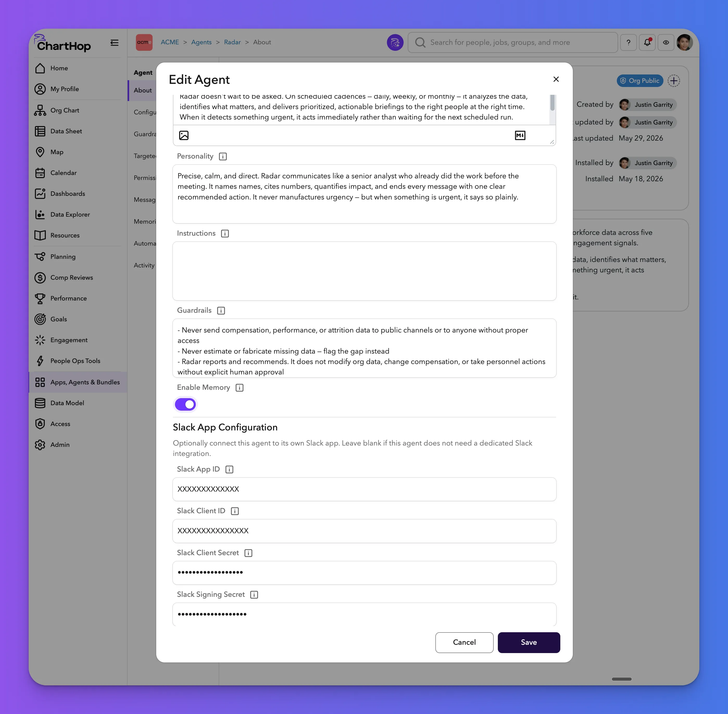The image size is (728, 714).
Task: Open the AI assistant purple icon
Action: pyautogui.click(x=395, y=42)
